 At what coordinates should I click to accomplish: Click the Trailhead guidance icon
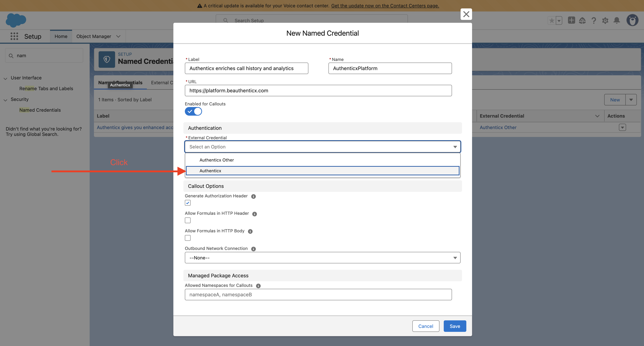click(x=582, y=20)
